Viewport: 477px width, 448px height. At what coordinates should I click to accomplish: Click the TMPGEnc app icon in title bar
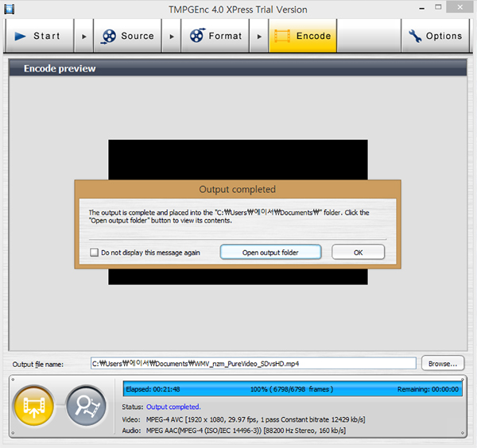click(10, 9)
